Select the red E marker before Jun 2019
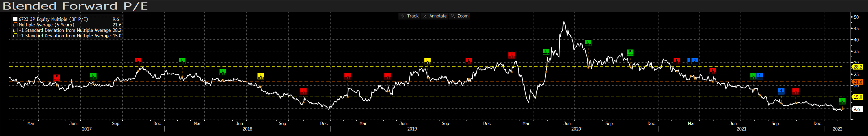This screenshot has height=136, width=868. tap(388, 76)
